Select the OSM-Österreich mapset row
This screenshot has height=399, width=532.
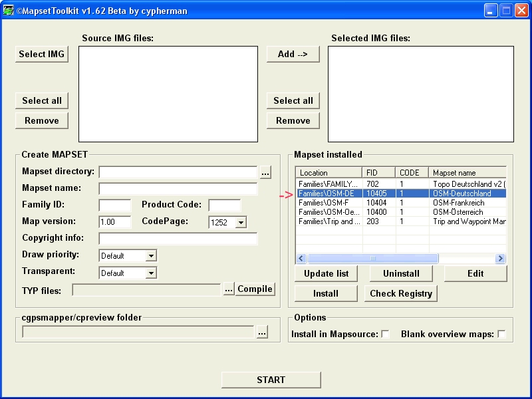pyautogui.click(x=401, y=212)
